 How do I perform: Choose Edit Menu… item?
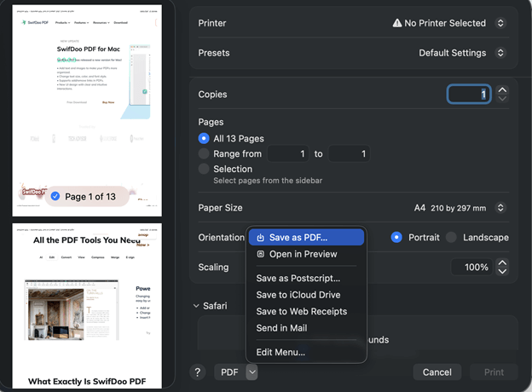(x=306, y=352)
